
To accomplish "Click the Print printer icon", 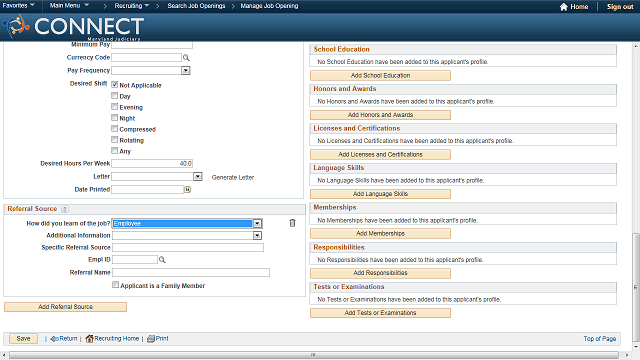I will [x=151, y=338].
